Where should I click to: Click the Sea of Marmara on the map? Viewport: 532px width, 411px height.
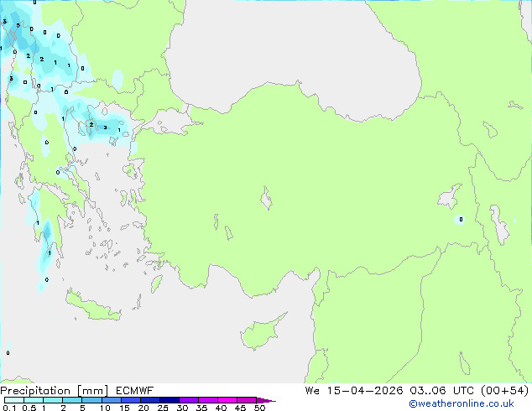click(171, 122)
